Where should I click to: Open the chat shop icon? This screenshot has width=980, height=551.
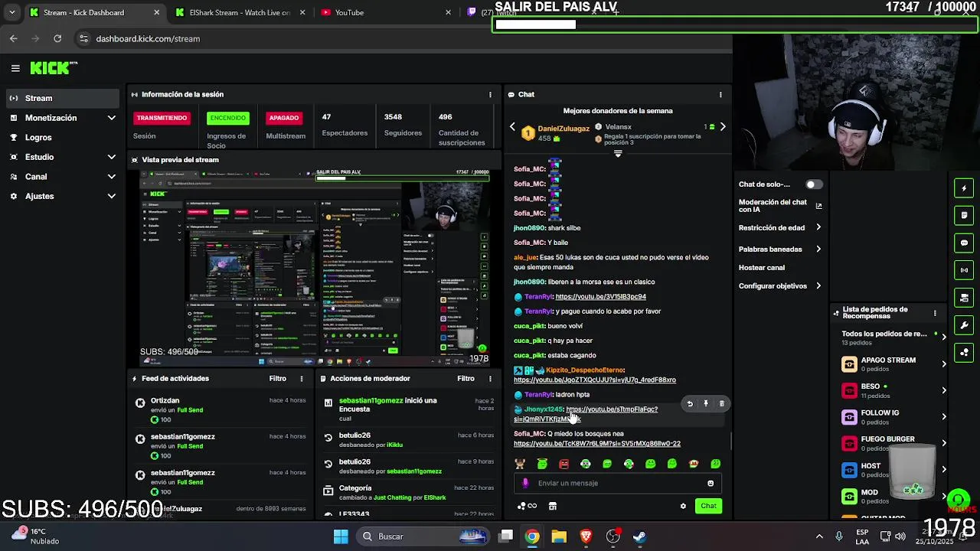[552, 506]
